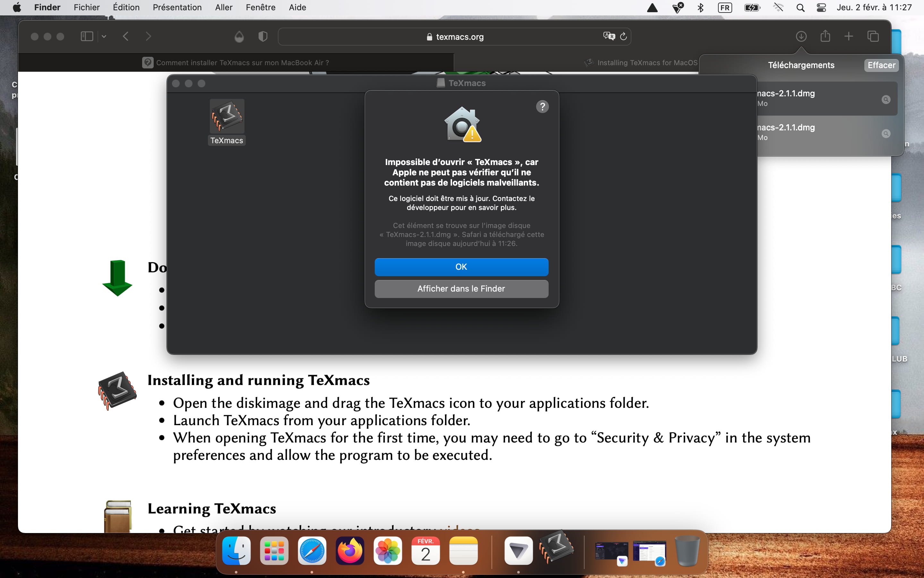Reload the texmacs.org page

623,36
